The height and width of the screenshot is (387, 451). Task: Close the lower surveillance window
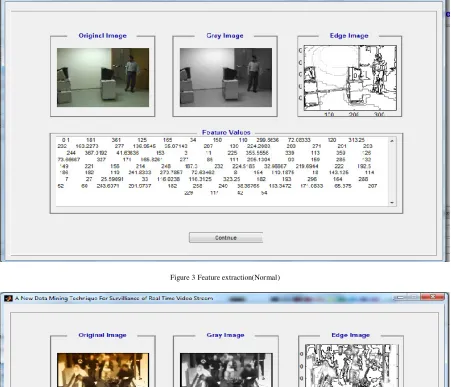(433, 296)
